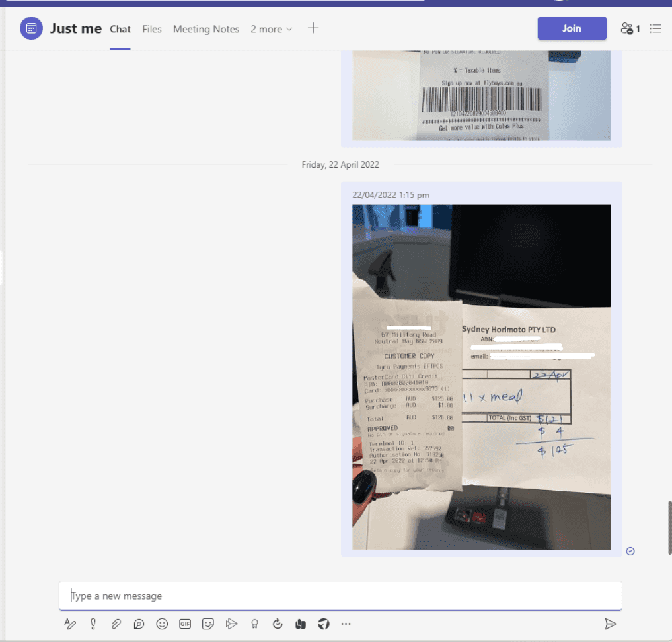Switch to the Files tab
Screen dimensions: 672x642
tap(152, 29)
